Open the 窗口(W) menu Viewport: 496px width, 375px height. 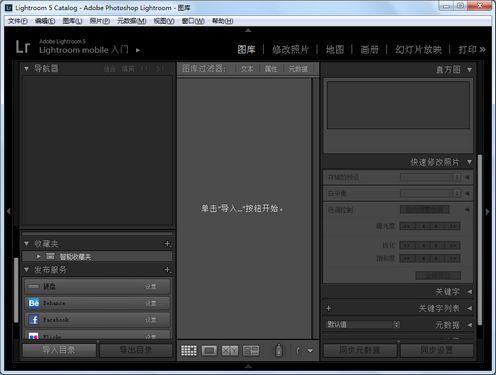[x=193, y=21]
